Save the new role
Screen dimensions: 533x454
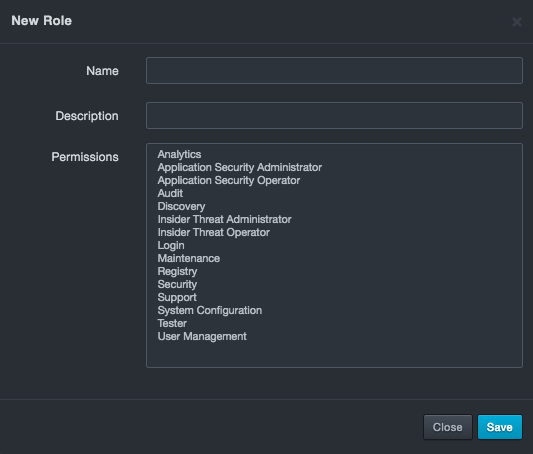(x=500, y=427)
